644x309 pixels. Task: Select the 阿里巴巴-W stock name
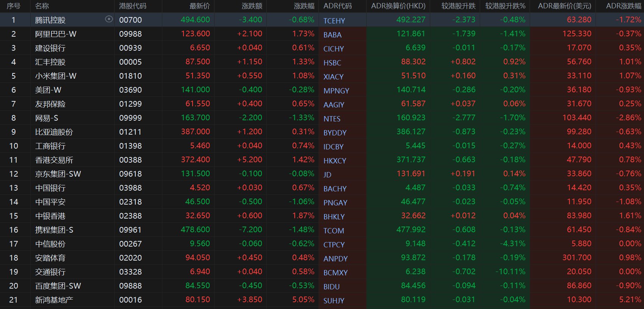tap(56, 34)
